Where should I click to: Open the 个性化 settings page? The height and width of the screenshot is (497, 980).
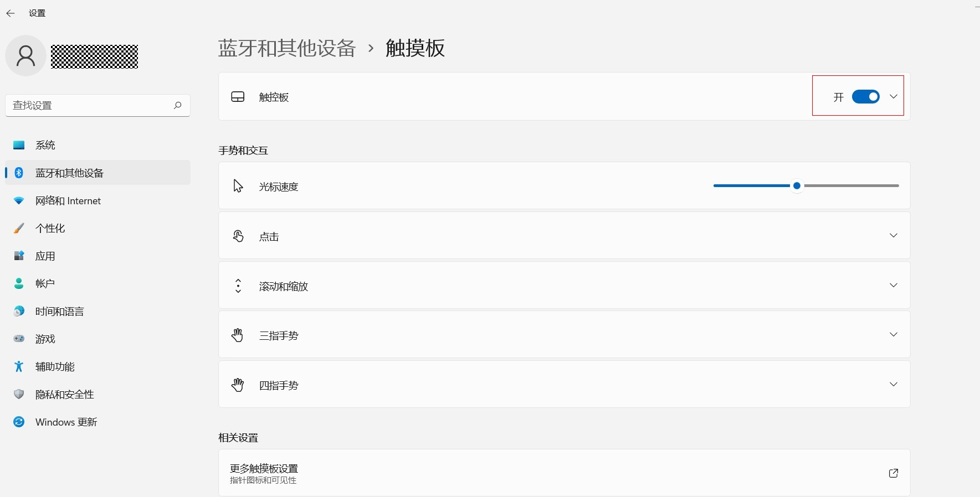coord(50,228)
